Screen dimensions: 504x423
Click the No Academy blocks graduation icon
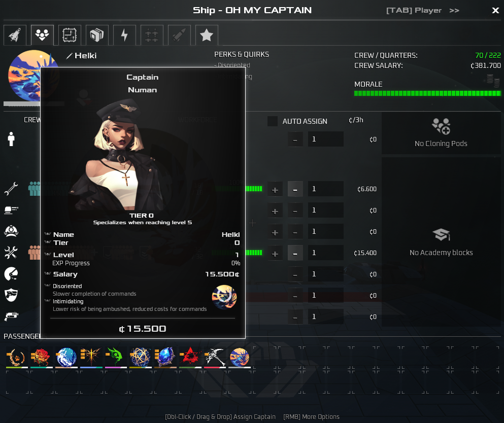coord(441,234)
